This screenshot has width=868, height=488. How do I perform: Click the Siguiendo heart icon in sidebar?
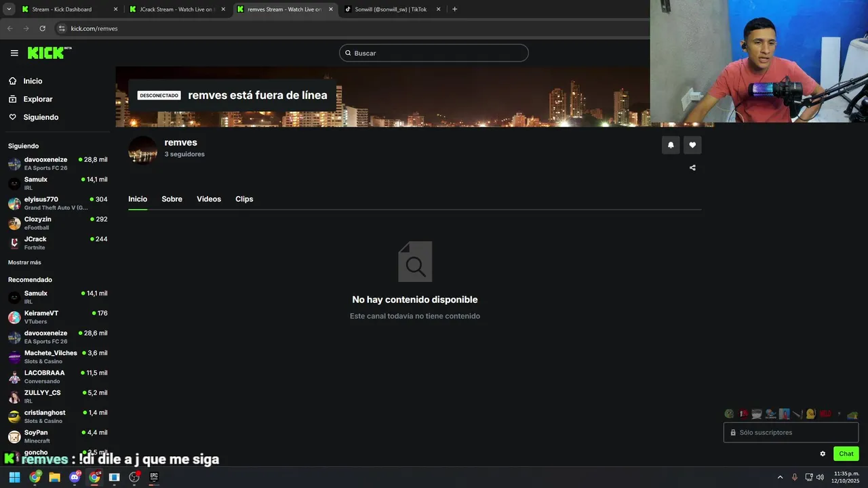click(x=13, y=117)
